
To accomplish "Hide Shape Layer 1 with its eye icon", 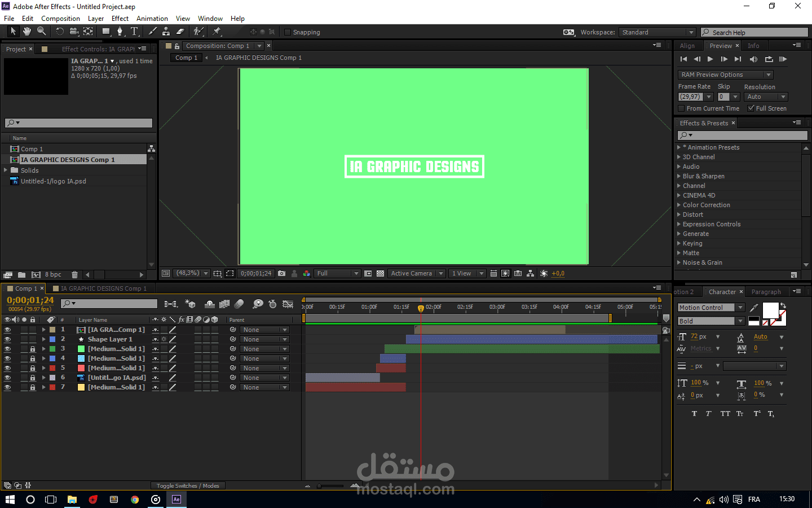I will pos(7,339).
